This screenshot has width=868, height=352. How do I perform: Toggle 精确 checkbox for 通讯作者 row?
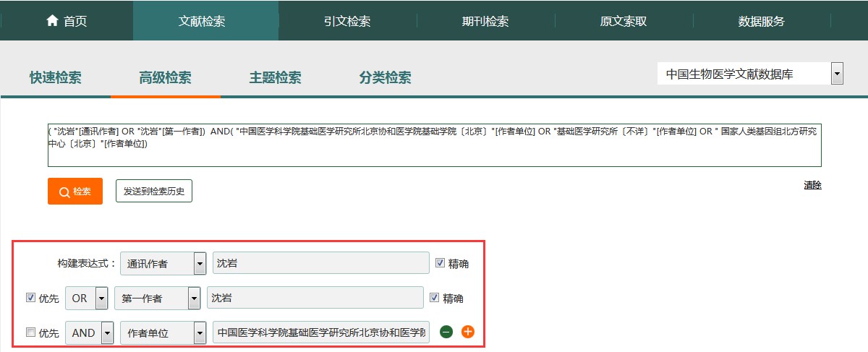441,263
